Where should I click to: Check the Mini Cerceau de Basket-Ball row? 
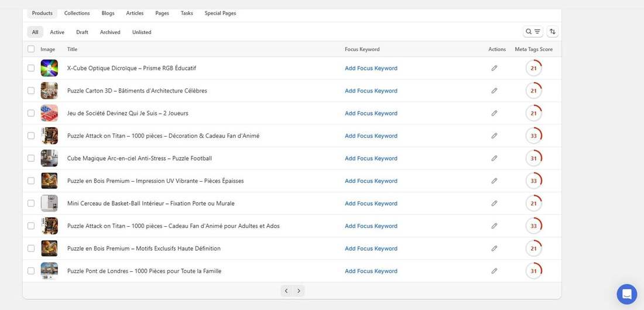31,203
